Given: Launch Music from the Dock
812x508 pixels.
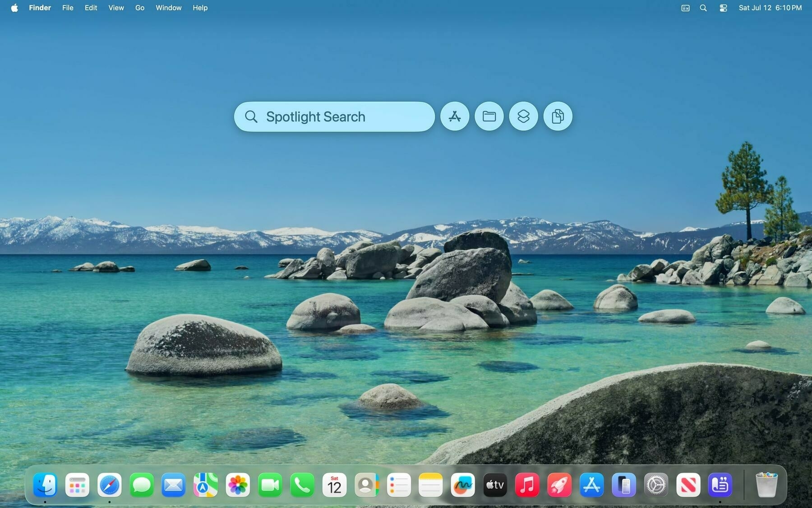Looking at the screenshot, I should (x=527, y=485).
